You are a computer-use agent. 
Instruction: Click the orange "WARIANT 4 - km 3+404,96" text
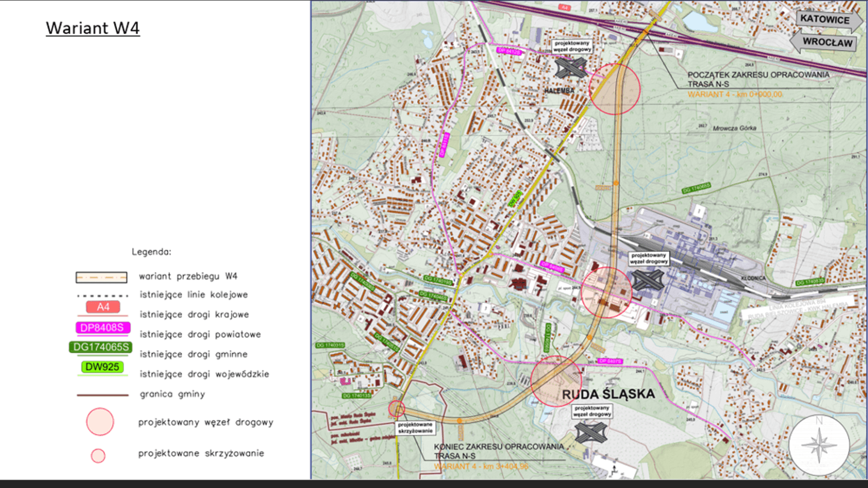(481, 466)
